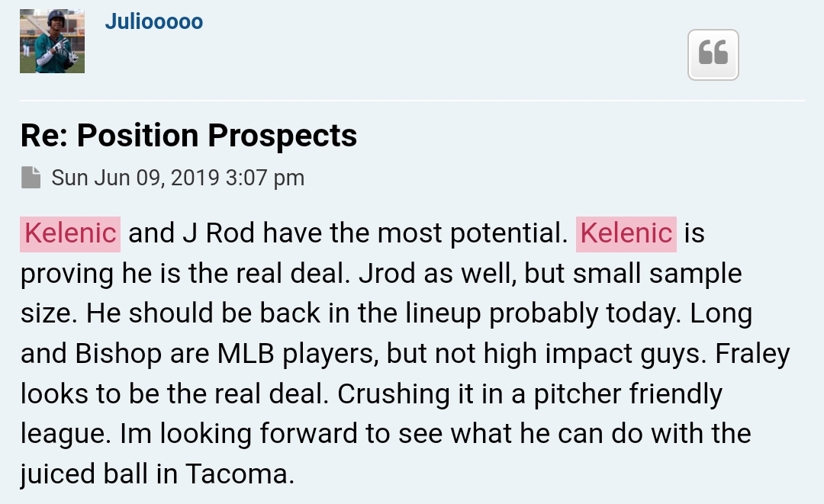Click the name 'Fraley' in the post text
824x504 pixels.
(x=752, y=354)
